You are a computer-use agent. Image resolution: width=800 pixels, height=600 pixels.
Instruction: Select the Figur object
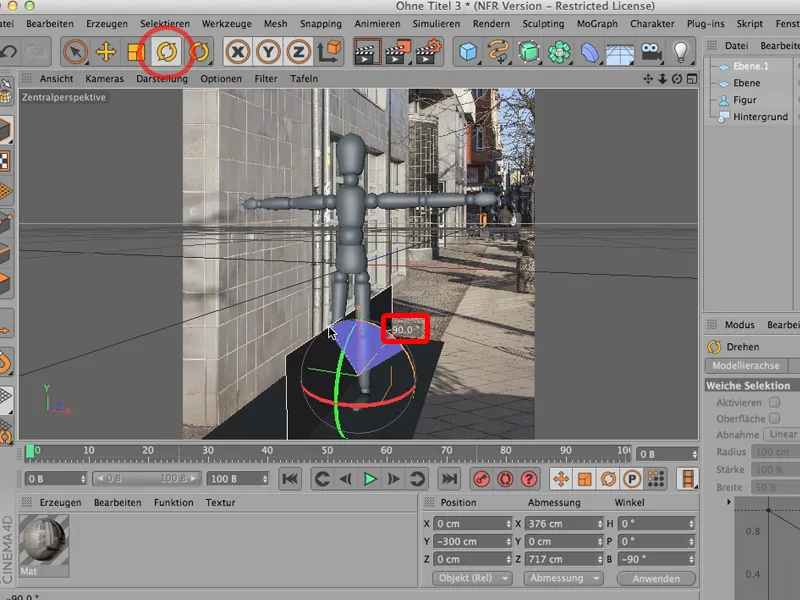[x=744, y=99]
